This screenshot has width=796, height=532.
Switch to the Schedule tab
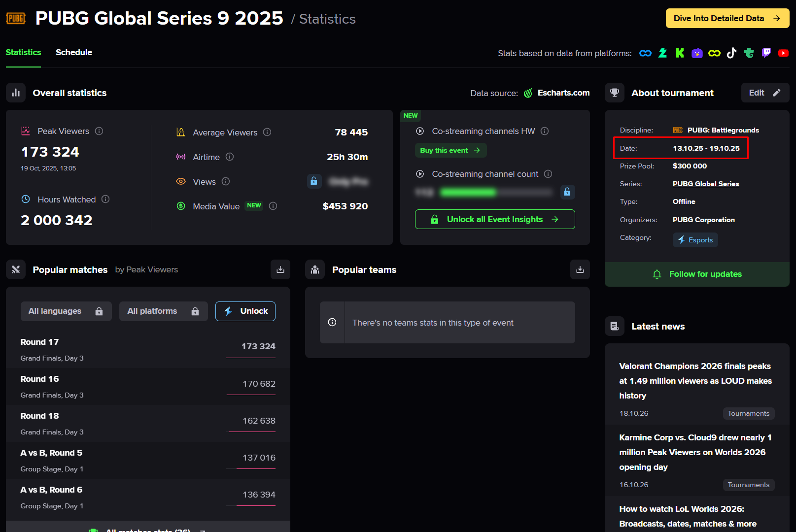coord(74,52)
